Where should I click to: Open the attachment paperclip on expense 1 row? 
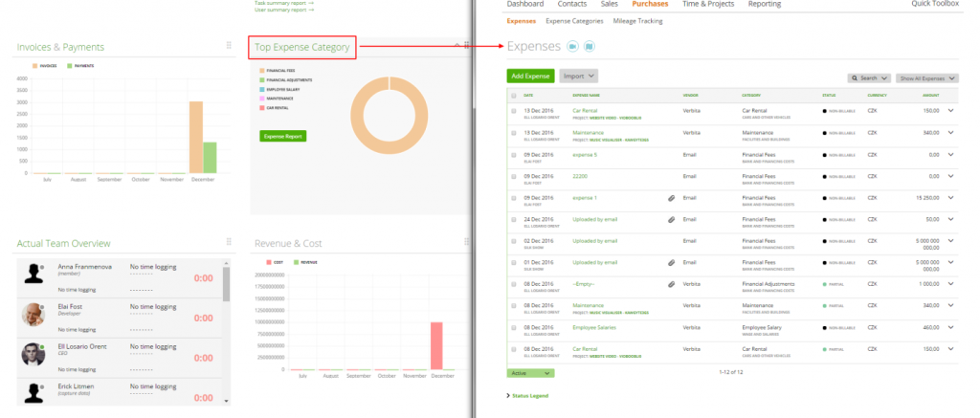tap(671, 198)
